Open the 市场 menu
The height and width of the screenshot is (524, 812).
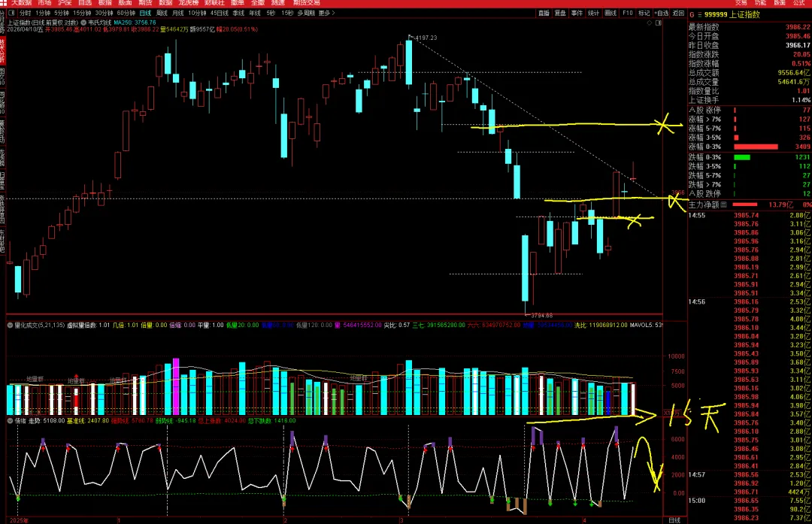44,2
